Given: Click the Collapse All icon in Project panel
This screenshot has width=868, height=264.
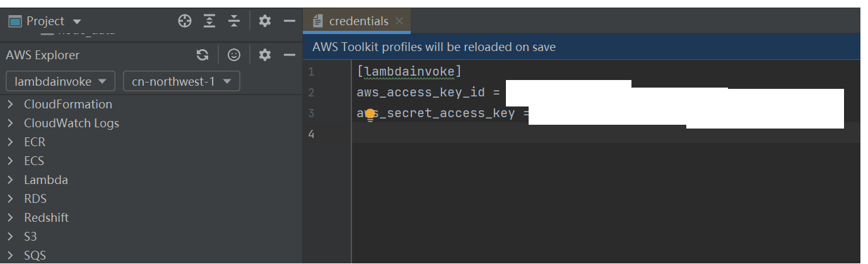Looking at the screenshot, I should pos(234,21).
